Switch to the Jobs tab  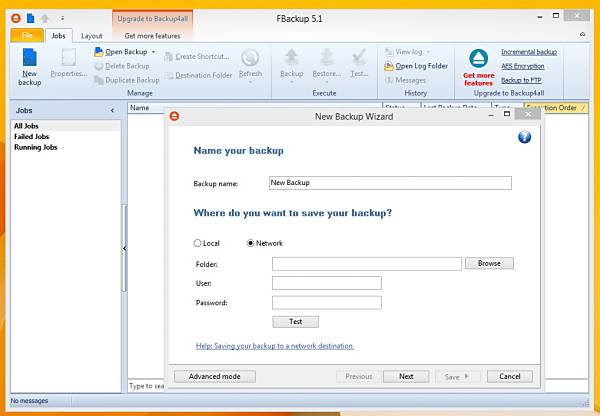tap(59, 36)
